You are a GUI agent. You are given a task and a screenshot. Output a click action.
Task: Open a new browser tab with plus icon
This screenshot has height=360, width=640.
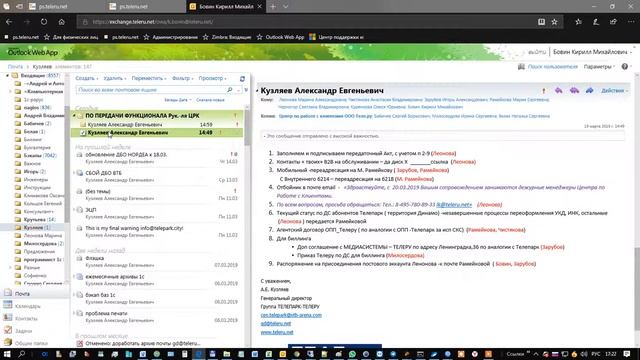point(273,7)
